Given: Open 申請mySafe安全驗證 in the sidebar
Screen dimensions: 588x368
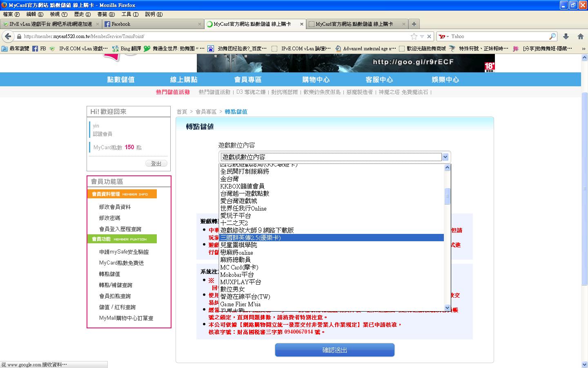Looking at the screenshot, I should click(124, 252).
